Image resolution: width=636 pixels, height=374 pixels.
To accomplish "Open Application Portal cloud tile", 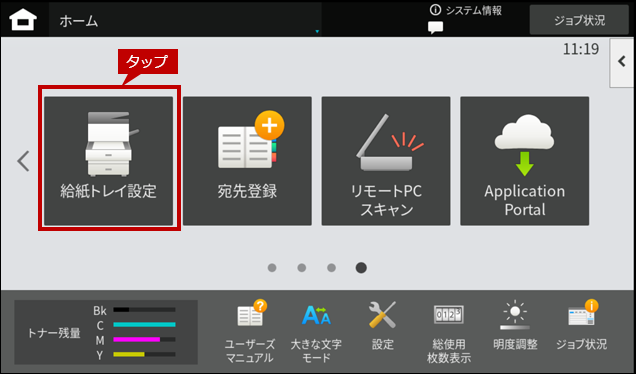I will [x=525, y=161].
